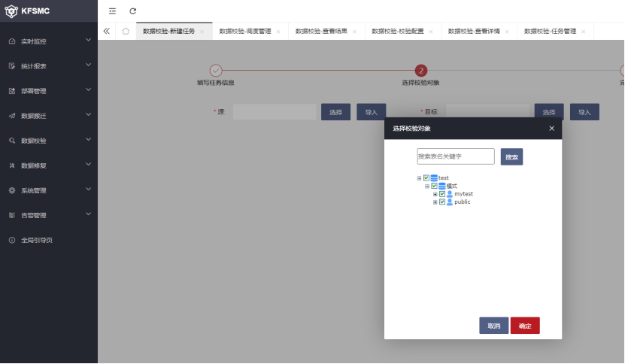
Task: Click the 选择 button next to 目标
Action: [549, 112]
